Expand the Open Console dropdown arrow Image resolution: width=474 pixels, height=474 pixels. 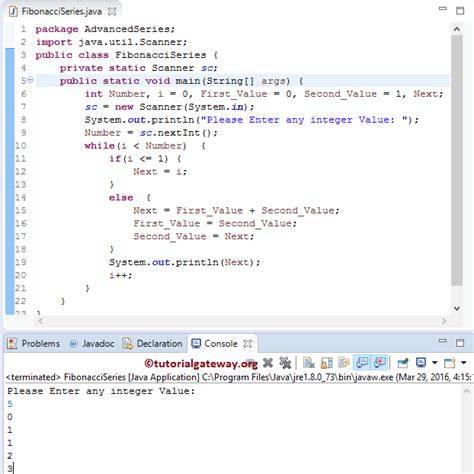pyautogui.click(x=464, y=363)
